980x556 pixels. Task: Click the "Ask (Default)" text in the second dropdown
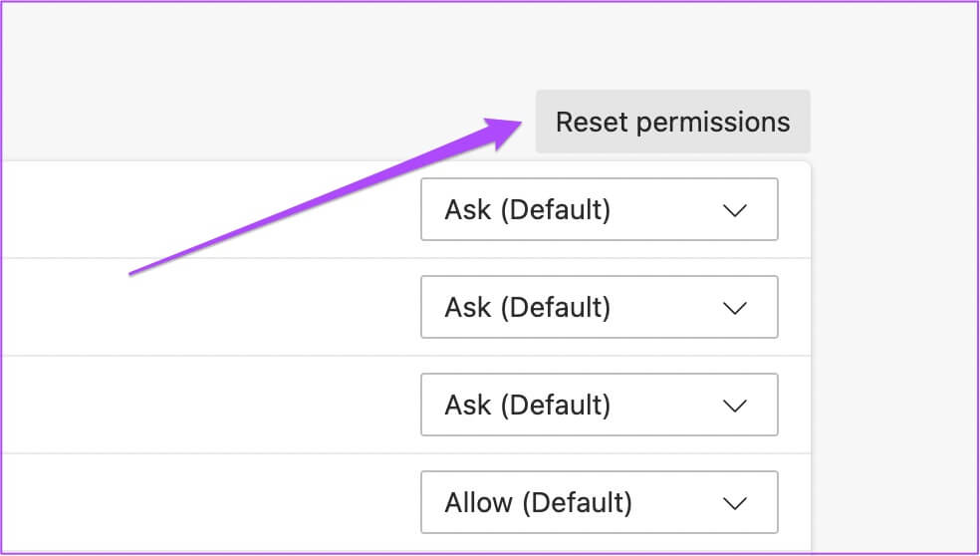(x=527, y=307)
